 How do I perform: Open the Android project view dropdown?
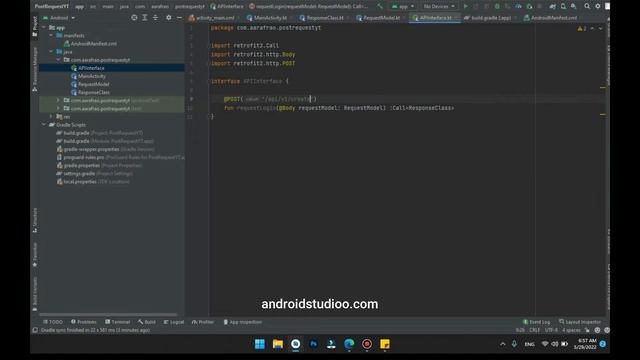(x=59, y=18)
